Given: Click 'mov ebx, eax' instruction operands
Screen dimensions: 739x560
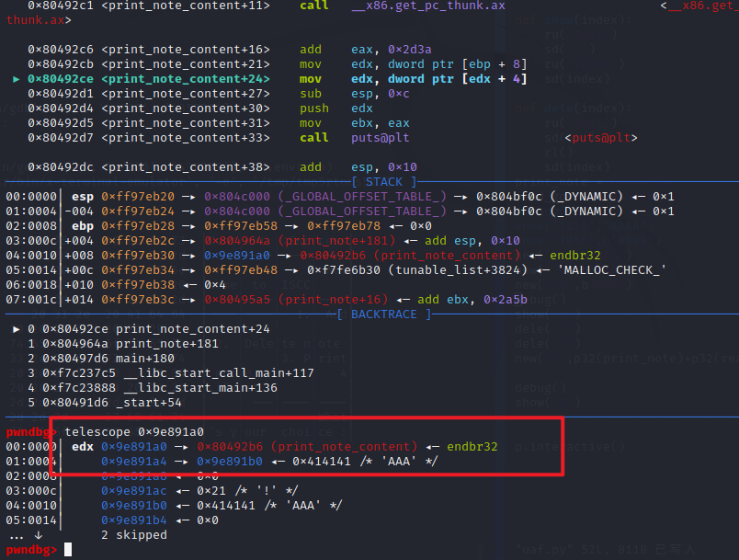Looking at the screenshot, I should (381, 123).
